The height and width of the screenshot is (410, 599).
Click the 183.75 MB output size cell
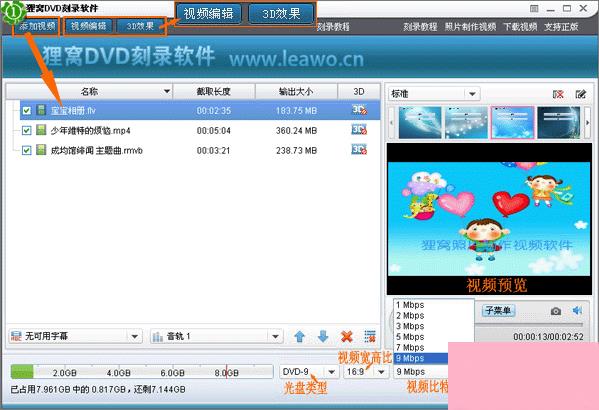tap(296, 111)
